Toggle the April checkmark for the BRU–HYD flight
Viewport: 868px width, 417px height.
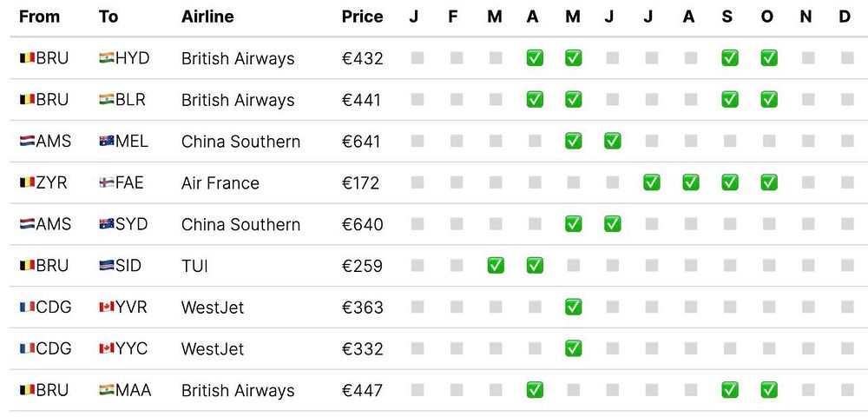[535, 58]
